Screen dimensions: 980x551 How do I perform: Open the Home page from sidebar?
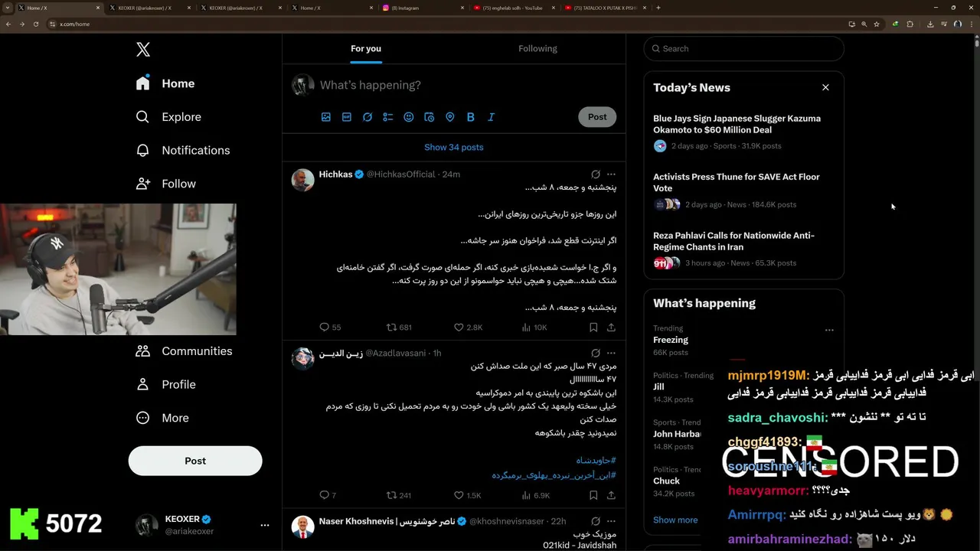[x=166, y=83]
